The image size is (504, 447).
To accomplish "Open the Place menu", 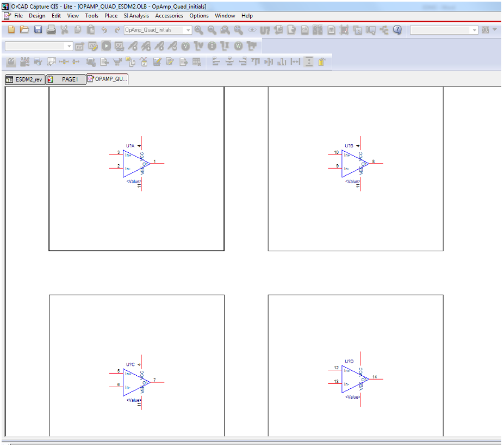I will 111,16.
